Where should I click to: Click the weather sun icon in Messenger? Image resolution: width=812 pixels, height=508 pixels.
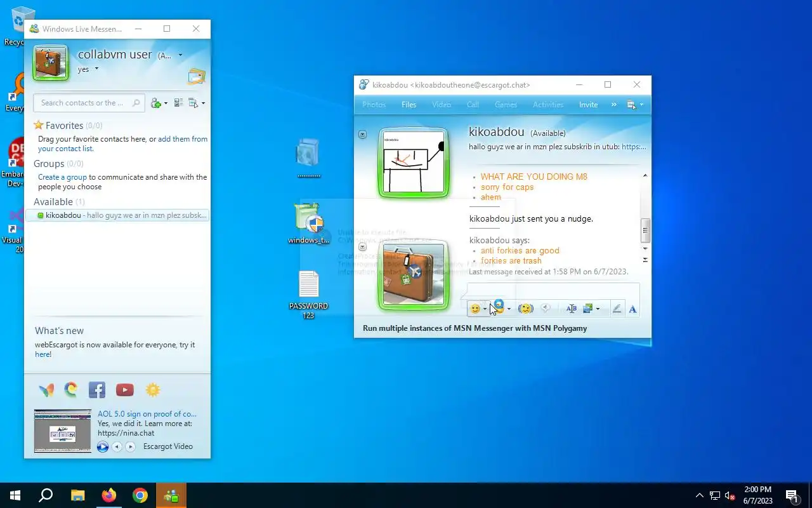(153, 390)
